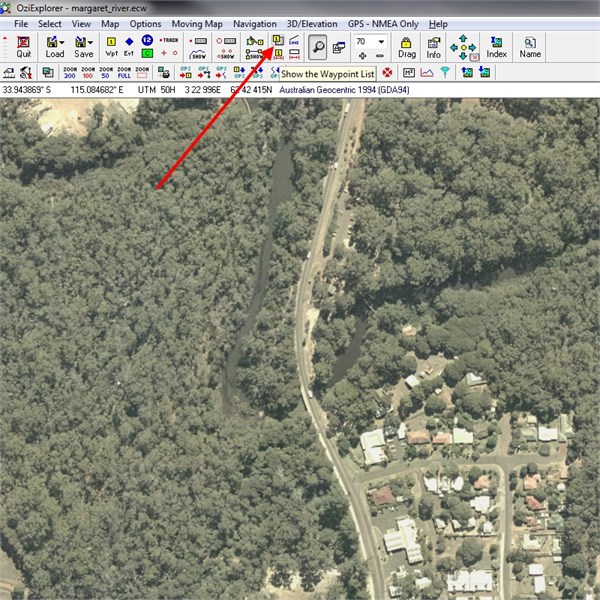Screen dimensions: 600x600
Task: Click the Australian Geocentric 1994 datum text
Action: (344, 90)
